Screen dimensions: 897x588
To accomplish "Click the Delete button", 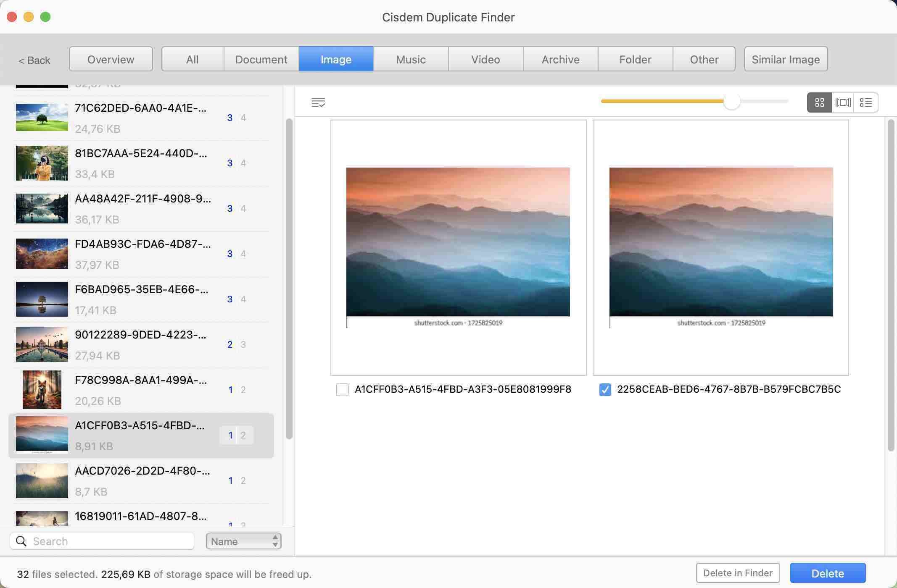I will 827,572.
